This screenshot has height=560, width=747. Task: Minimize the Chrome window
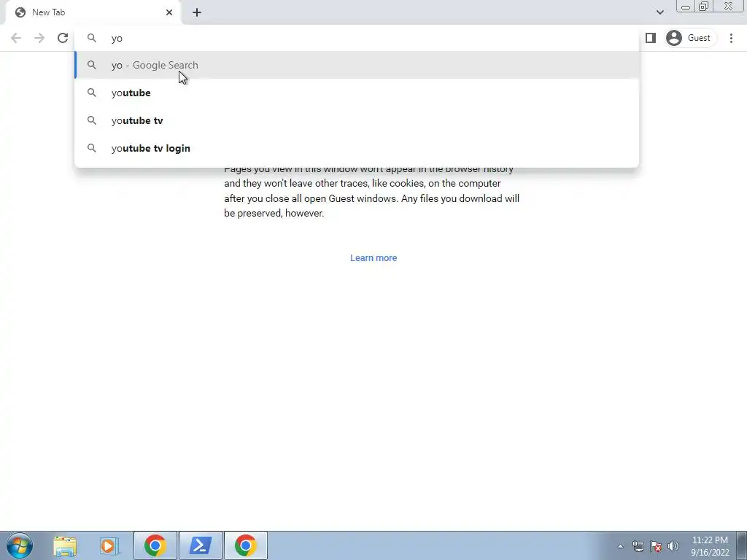pos(686,7)
